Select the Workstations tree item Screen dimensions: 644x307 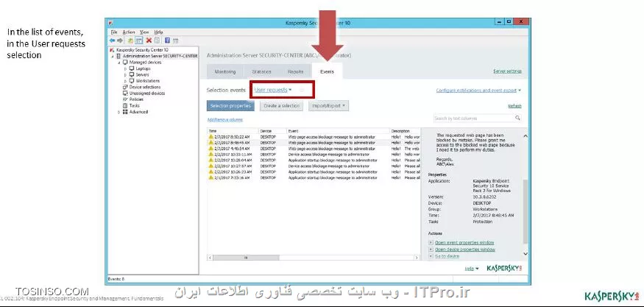(x=147, y=81)
